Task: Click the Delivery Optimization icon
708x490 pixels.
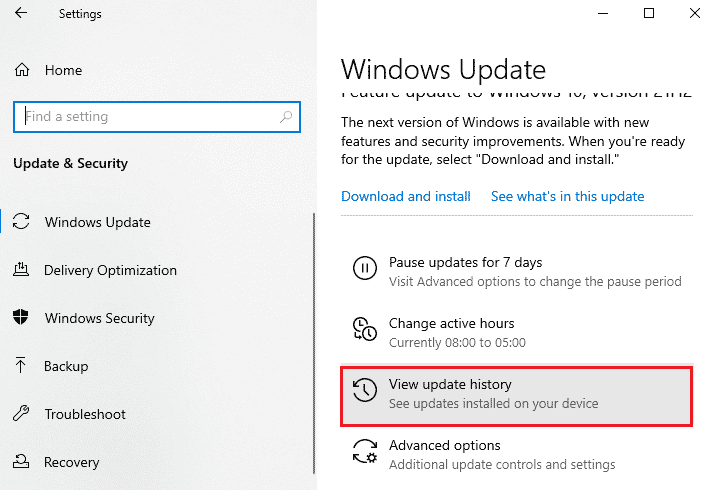Action: point(21,270)
